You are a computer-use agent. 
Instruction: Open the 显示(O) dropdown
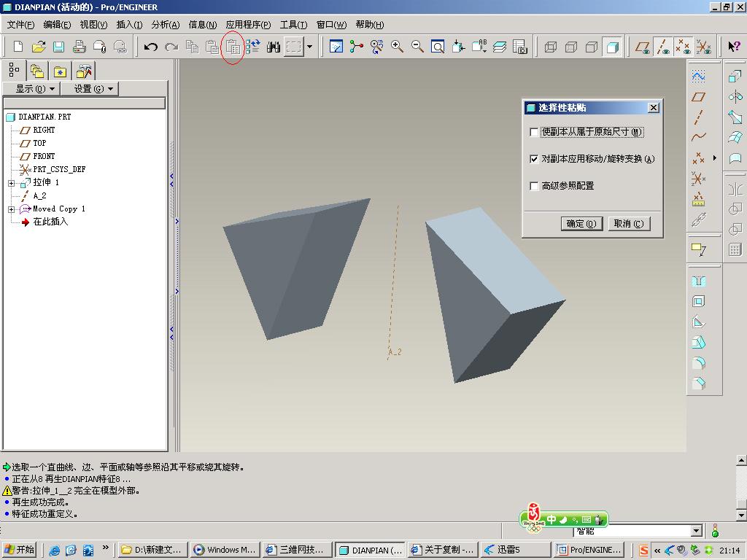(32, 89)
